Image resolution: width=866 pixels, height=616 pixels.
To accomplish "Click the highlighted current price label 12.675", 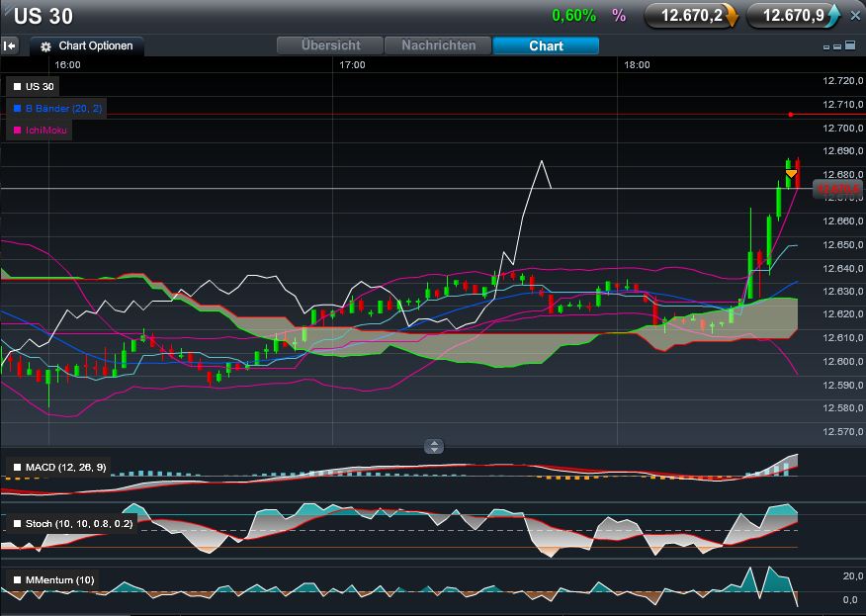I will coord(839,189).
